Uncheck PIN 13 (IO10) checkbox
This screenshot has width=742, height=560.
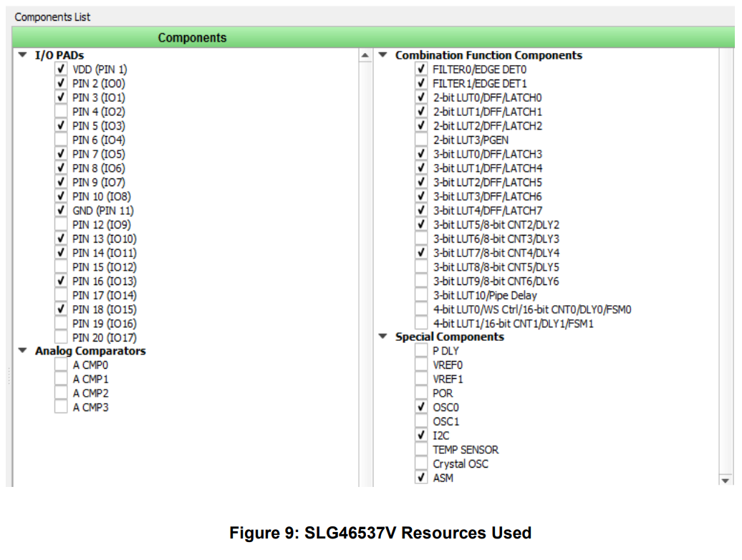click(x=61, y=239)
